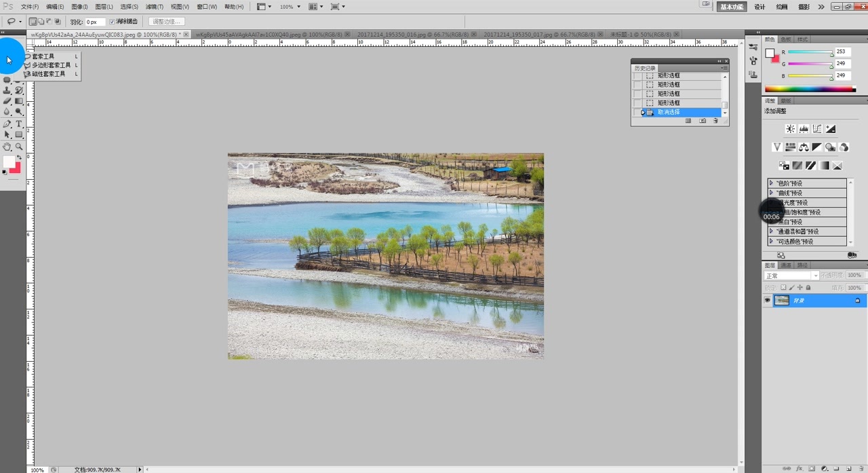
Task: Toggle visibility of the 背景 layer
Action: click(768, 300)
